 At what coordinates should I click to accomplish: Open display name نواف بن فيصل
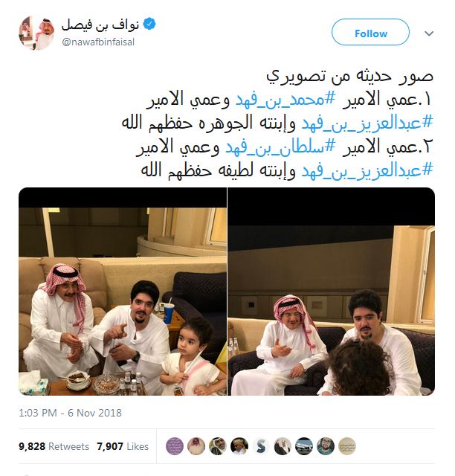(100, 25)
